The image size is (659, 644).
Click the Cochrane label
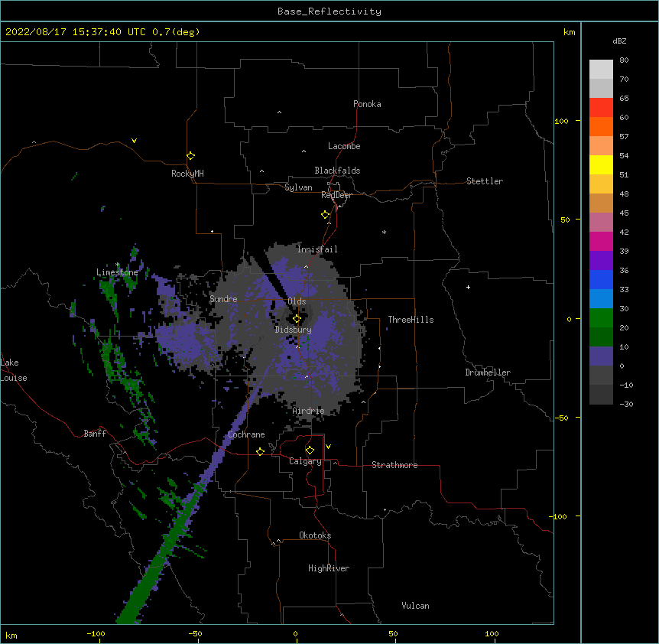click(246, 434)
